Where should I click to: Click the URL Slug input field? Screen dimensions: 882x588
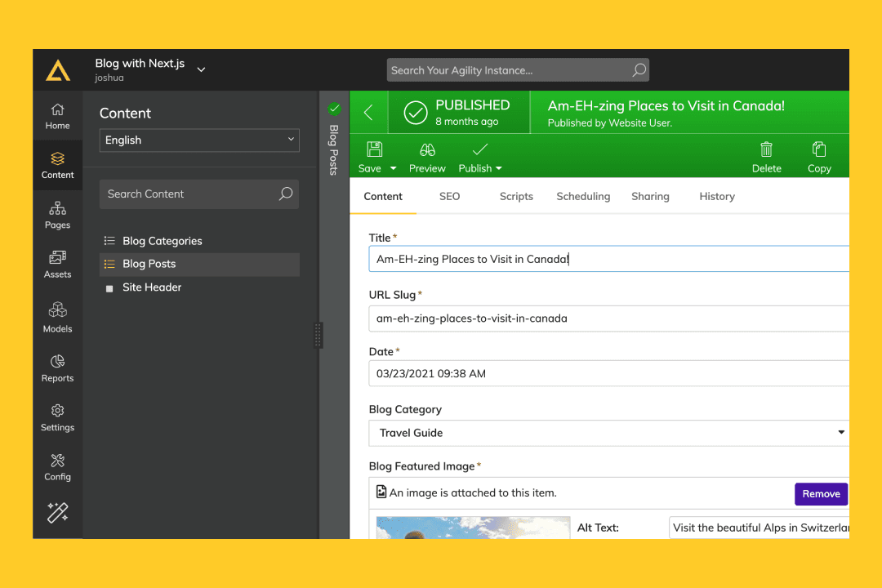coord(608,318)
